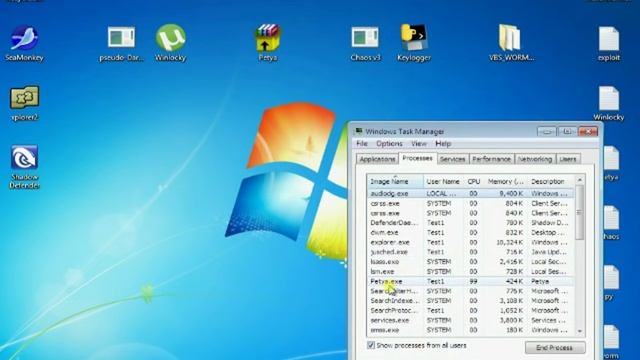This screenshot has width=640, height=360.
Task: Switch to the Networking tab
Action: 535,159
